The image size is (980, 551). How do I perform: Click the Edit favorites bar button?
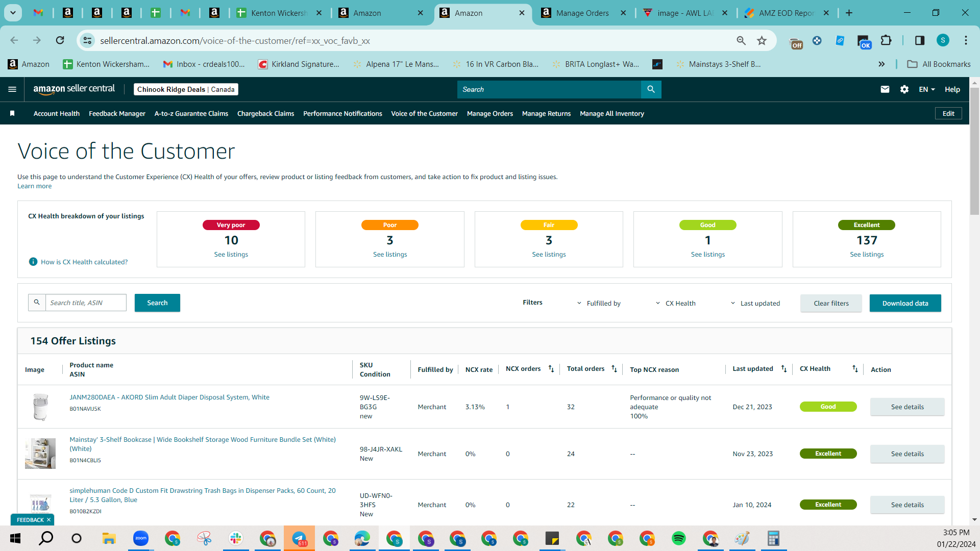tap(948, 113)
